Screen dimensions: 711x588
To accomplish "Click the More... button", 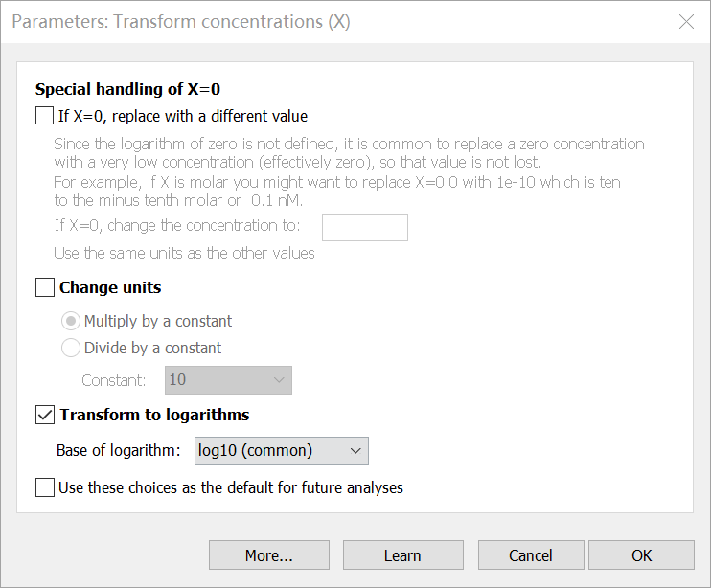I will coord(268,555).
